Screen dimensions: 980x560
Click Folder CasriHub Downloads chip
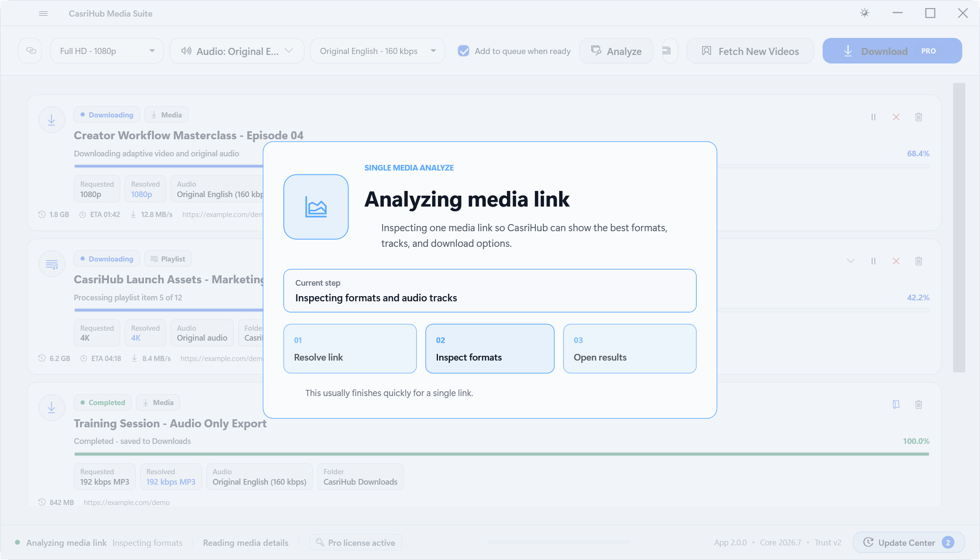point(360,477)
